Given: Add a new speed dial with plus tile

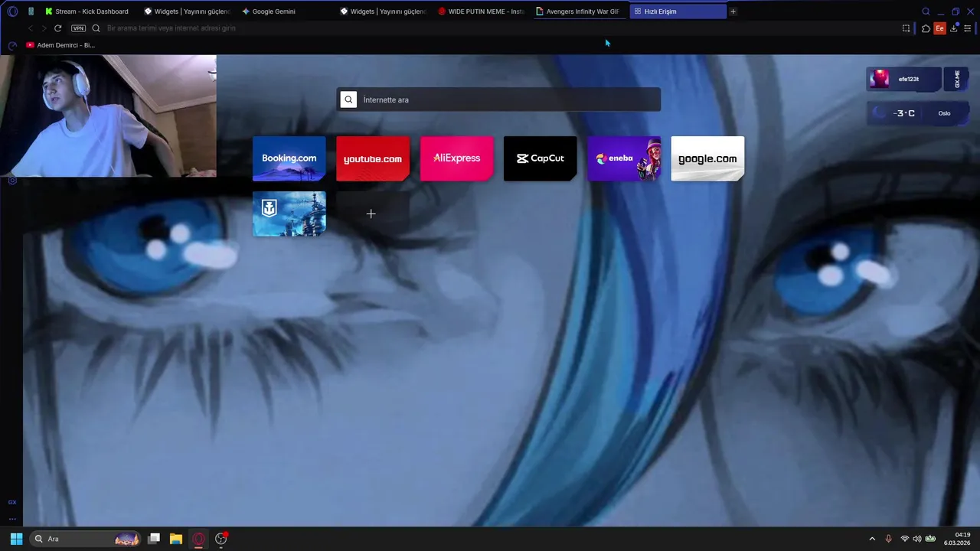Looking at the screenshot, I should coord(371,214).
